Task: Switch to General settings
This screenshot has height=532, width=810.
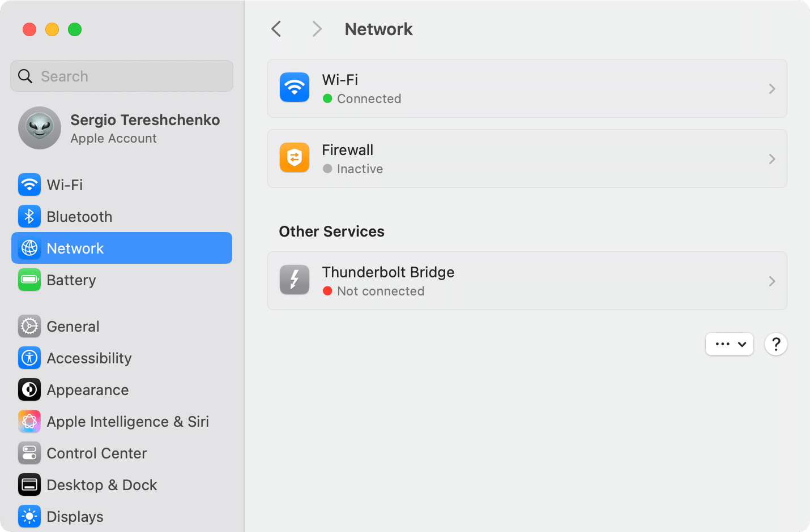Action: [x=29, y=326]
